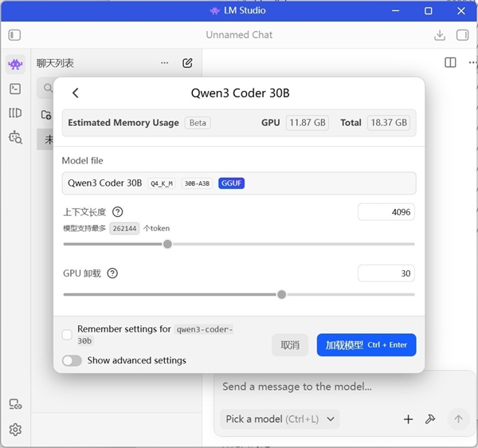Open the Pick a model dropdown

click(x=280, y=419)
